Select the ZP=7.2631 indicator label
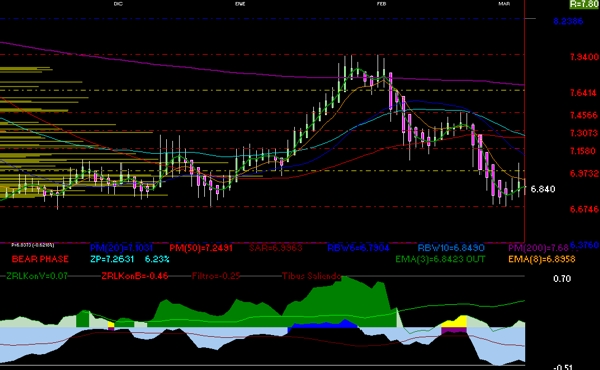The width and height of the screenshot is (600, 370). (112, 259)
